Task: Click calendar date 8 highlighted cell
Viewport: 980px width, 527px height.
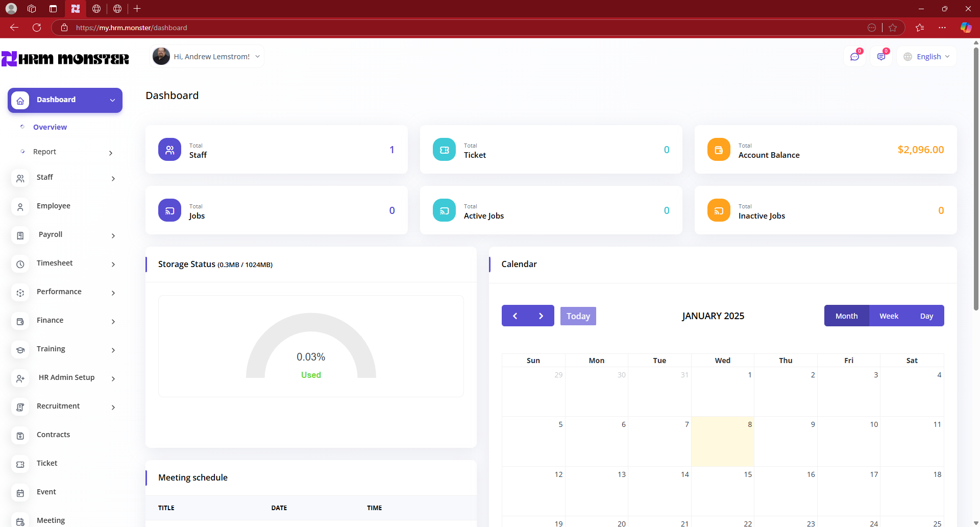Action: click(723, 442)
